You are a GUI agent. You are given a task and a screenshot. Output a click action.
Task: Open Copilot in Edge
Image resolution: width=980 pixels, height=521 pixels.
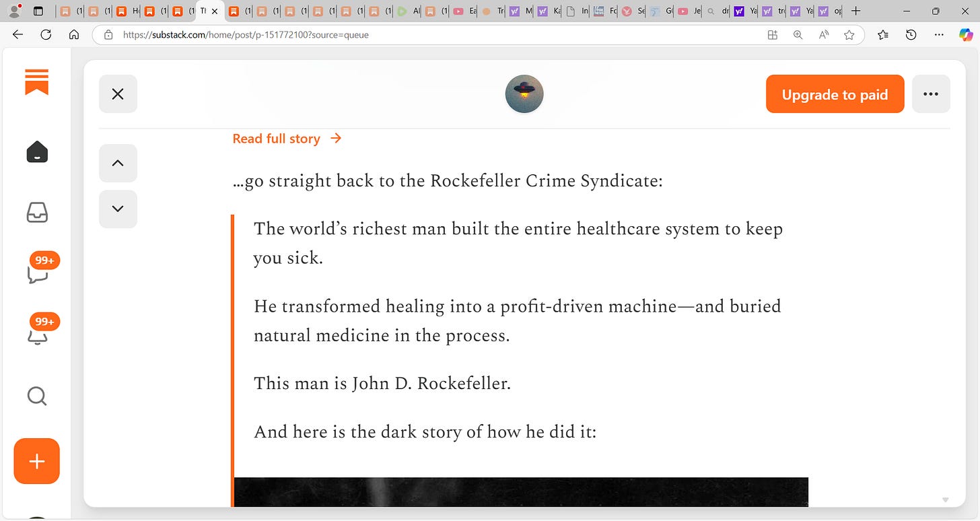[x=966, y=35]
